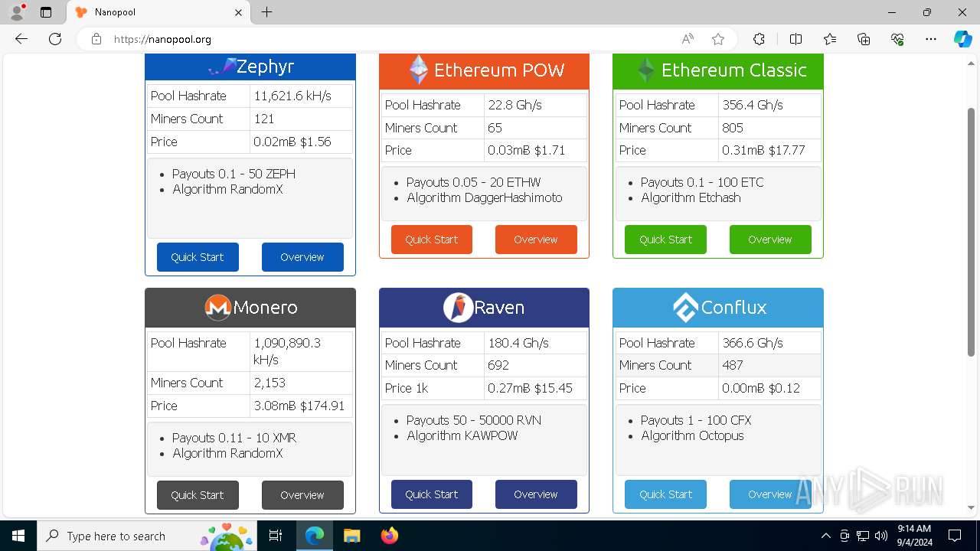Refresh the current page
Image resolution: width=980 pixels, height=551 pixels.
[x=55, y=39]
